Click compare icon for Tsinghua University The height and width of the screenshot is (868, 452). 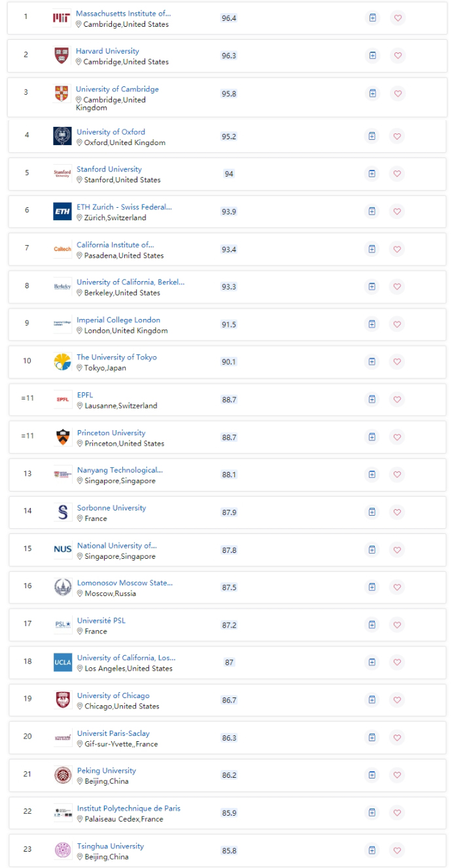pos(372,850)
